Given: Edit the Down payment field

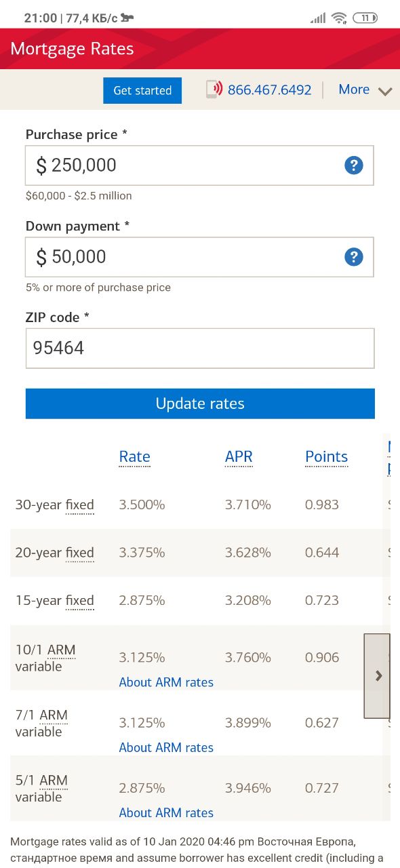Looking at the screenshot, I should (x=199, y=257).
